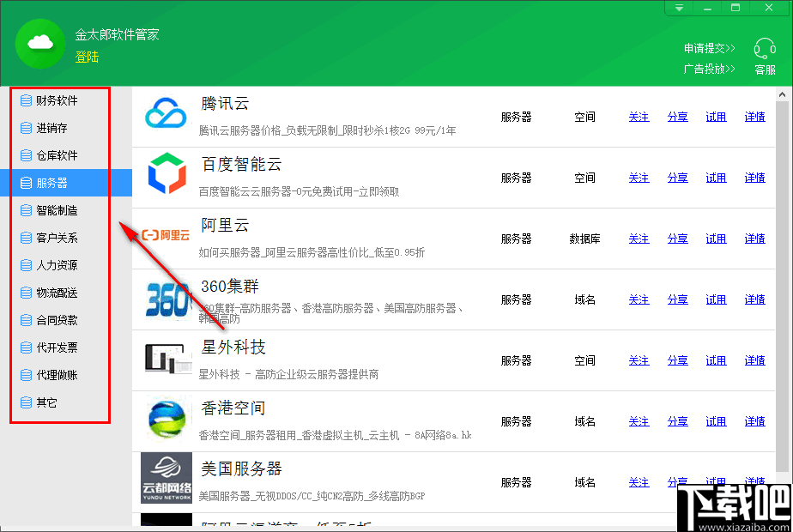Select 其它 category in sidebar
This screenshot has width=793, height=532.
pyautogui.click(x=66, y=402)
